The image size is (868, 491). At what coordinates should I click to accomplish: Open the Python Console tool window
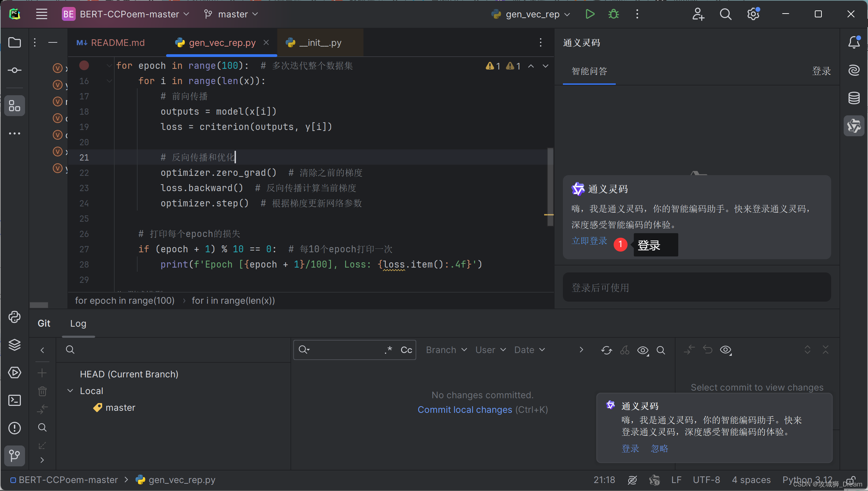(x=14, y=317)
